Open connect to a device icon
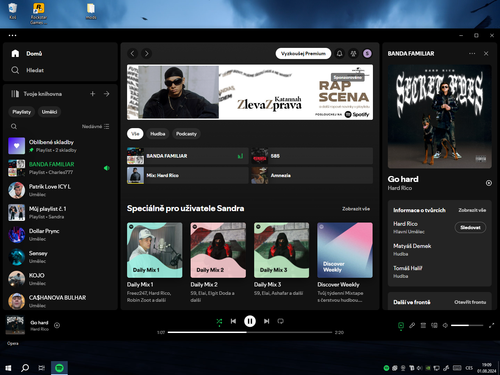Screen dimensions: 500x375 434,325
